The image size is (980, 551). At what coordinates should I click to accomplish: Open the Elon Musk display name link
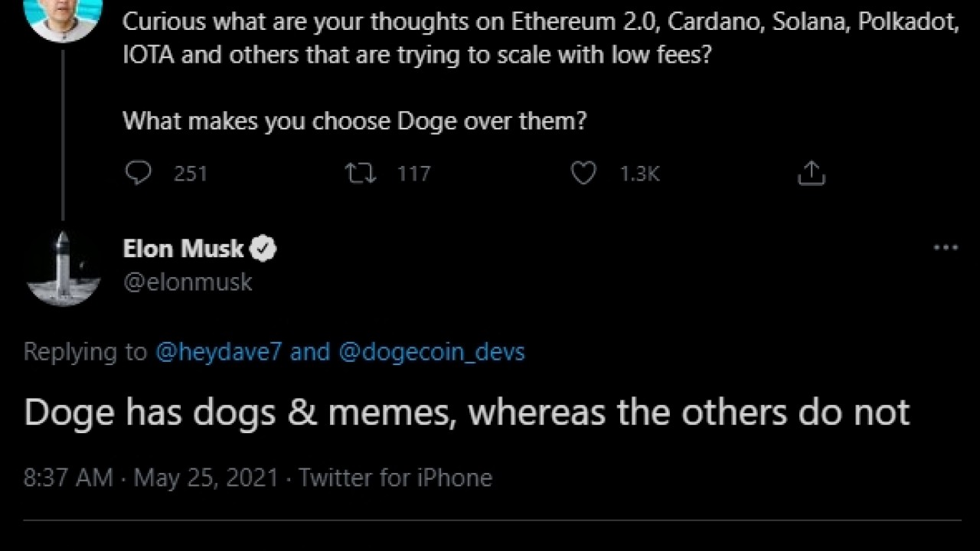pyautogui.click(x=184, y=249)
